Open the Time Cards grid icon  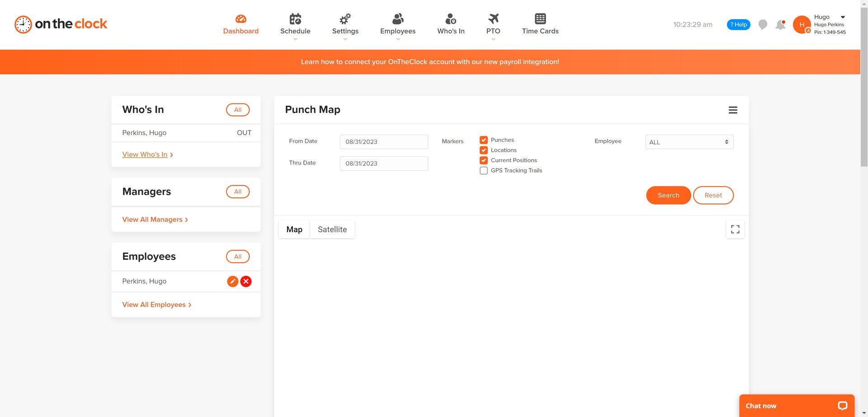(x=540, y=19)
